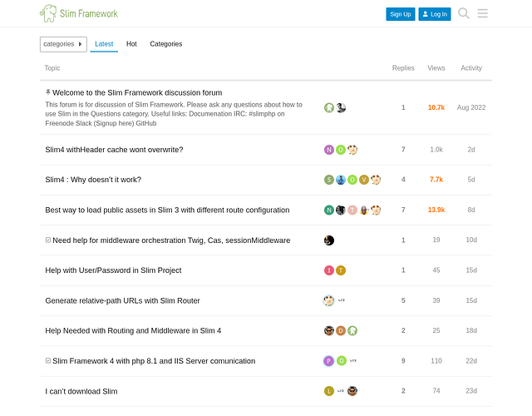Open 'Slim4 : Why doesn't it work?' topic
Viewport: 532px width, 416px height.
(x=93, y=180)
